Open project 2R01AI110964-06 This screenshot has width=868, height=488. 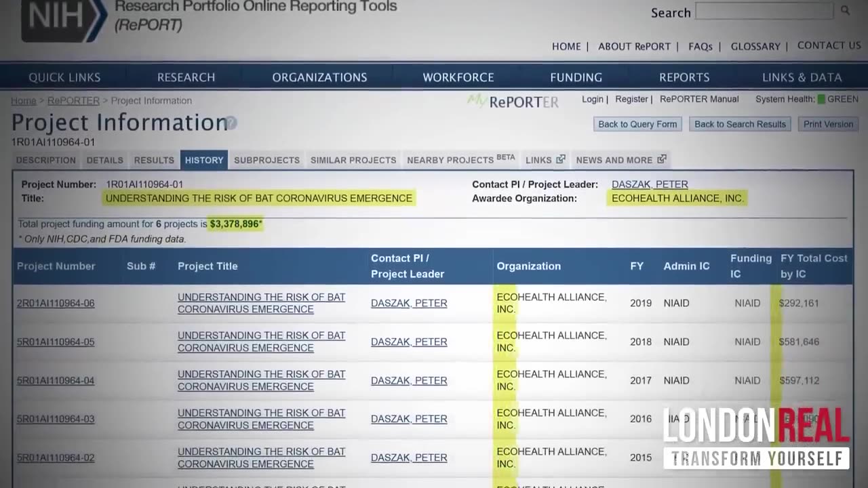point(56,303)
